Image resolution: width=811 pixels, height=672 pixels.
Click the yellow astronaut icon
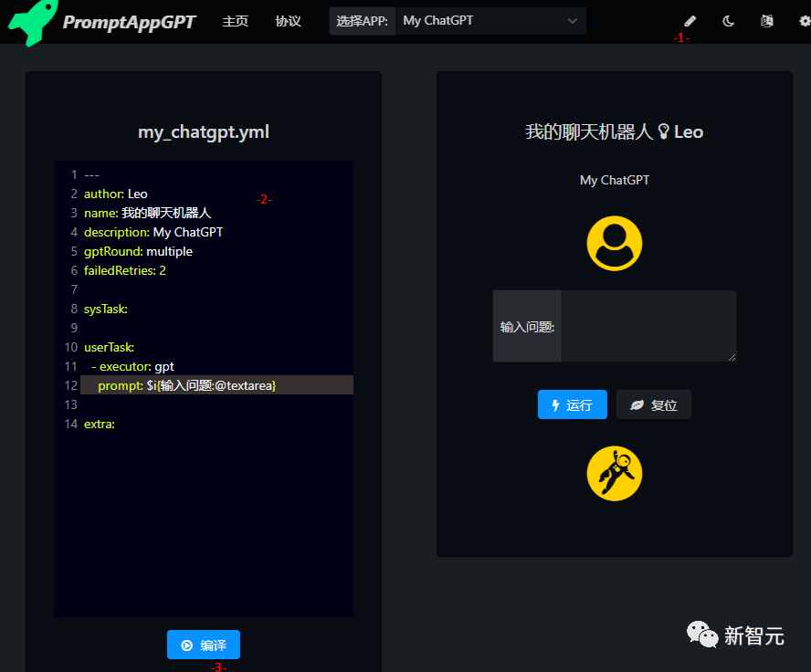coord(614,473)
